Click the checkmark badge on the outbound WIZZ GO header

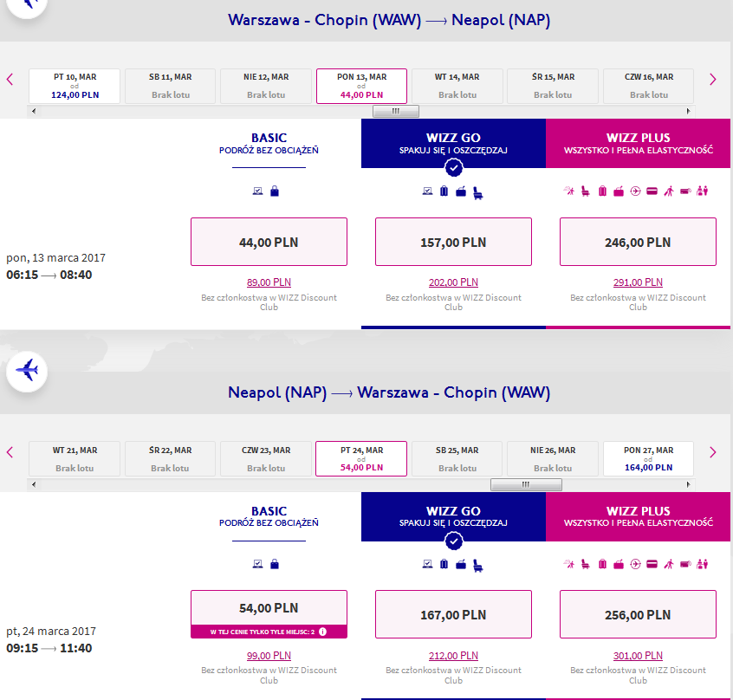[453, 168]
